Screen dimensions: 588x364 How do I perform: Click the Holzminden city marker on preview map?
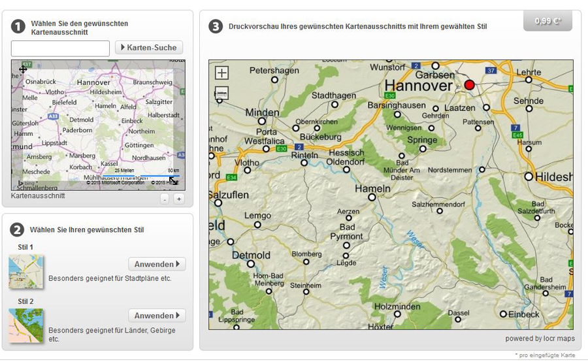397,314
